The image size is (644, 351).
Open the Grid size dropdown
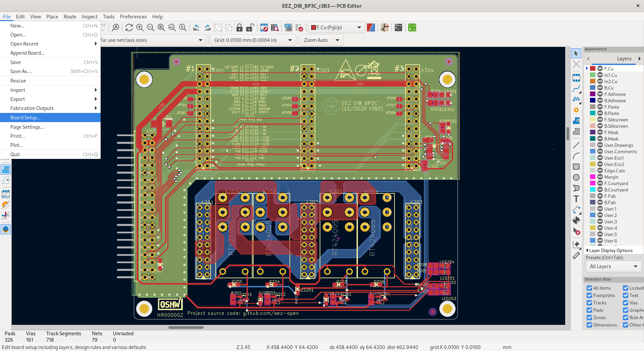pos(253,40)
